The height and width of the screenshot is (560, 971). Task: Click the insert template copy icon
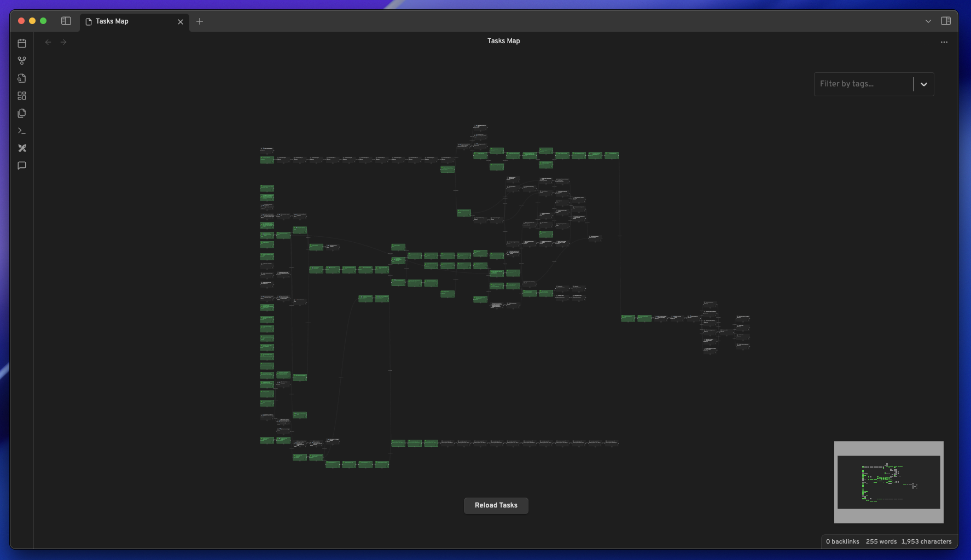[x=22, y=113]
